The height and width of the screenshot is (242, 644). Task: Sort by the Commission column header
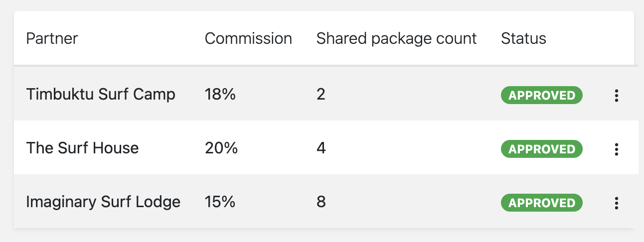[x=248, y=38]
